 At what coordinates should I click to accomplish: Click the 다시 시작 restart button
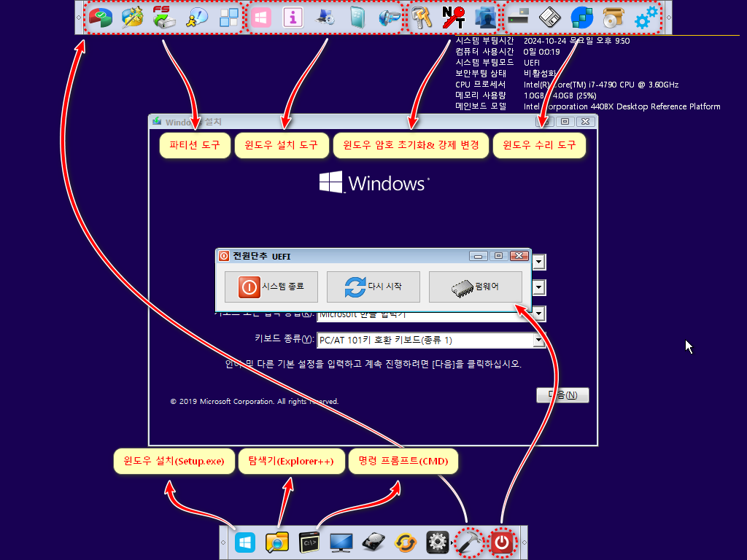(x=373, y=287)
